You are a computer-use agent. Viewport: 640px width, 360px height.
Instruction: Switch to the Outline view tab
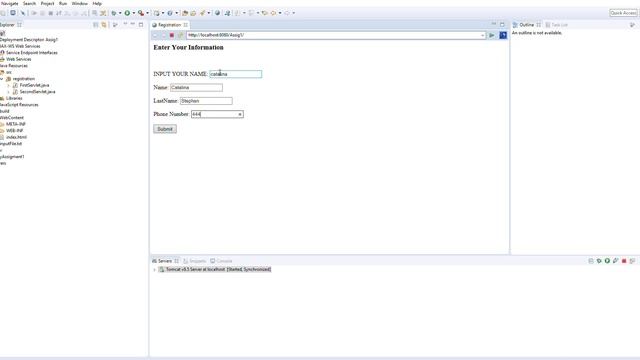pos(527,25)
